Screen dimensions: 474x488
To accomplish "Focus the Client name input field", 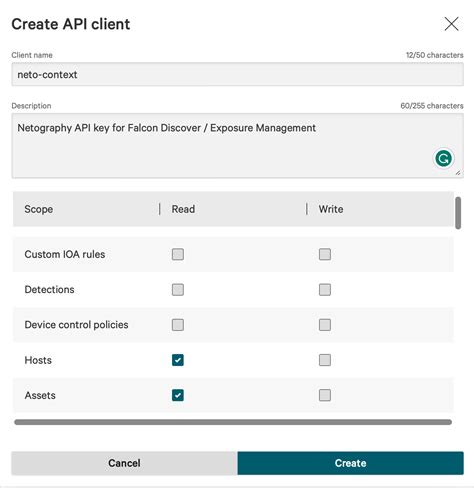I will click(x=237, y=74).
